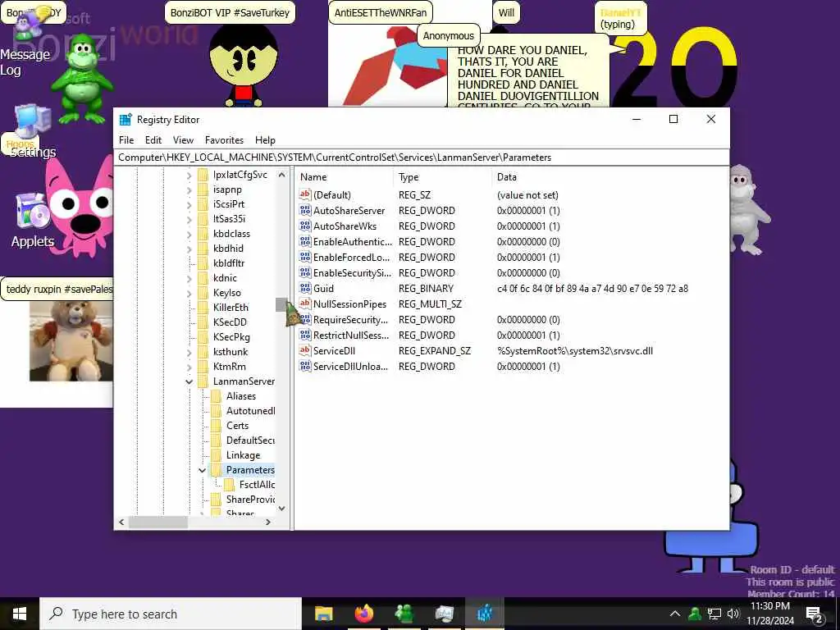Click the ServiceDllUnloa... DWORD icon
Screen dimensions: 840x630
click(x=305, y=367)
